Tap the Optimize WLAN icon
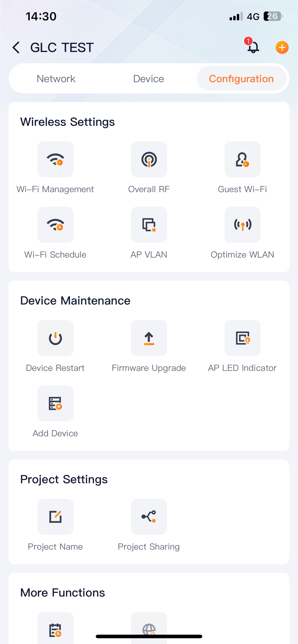The image size is (298, 644). (242, 224)
